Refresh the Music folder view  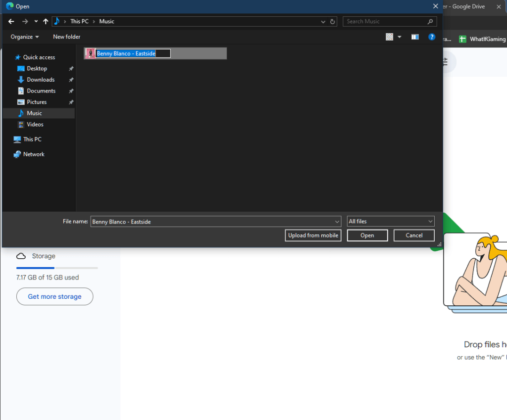click(332, 22)
